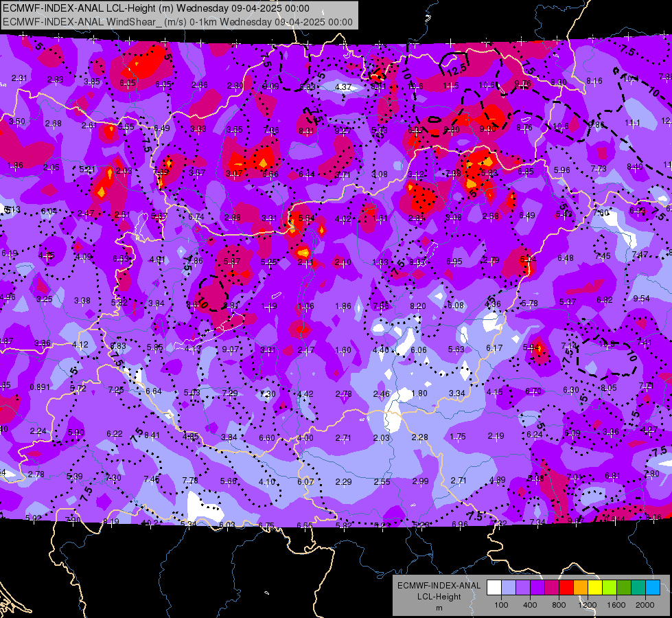This screenshot has width=672, height=618.
Task: Click the legend tick label 400
Action: pos(530,605)
